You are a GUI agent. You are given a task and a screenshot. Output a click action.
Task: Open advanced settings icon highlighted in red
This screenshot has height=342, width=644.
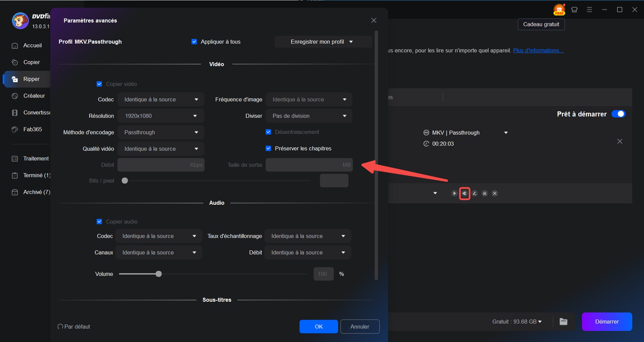[465, 193]
